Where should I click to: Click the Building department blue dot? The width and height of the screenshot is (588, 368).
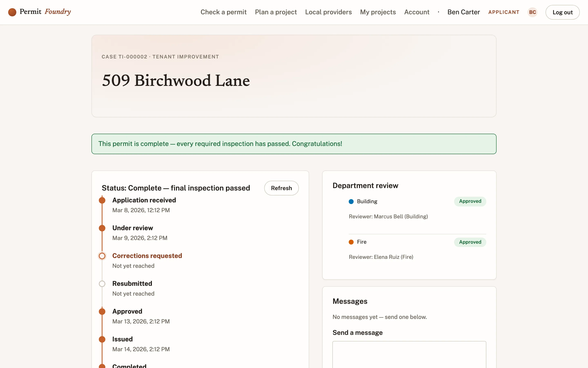point(351,202)
